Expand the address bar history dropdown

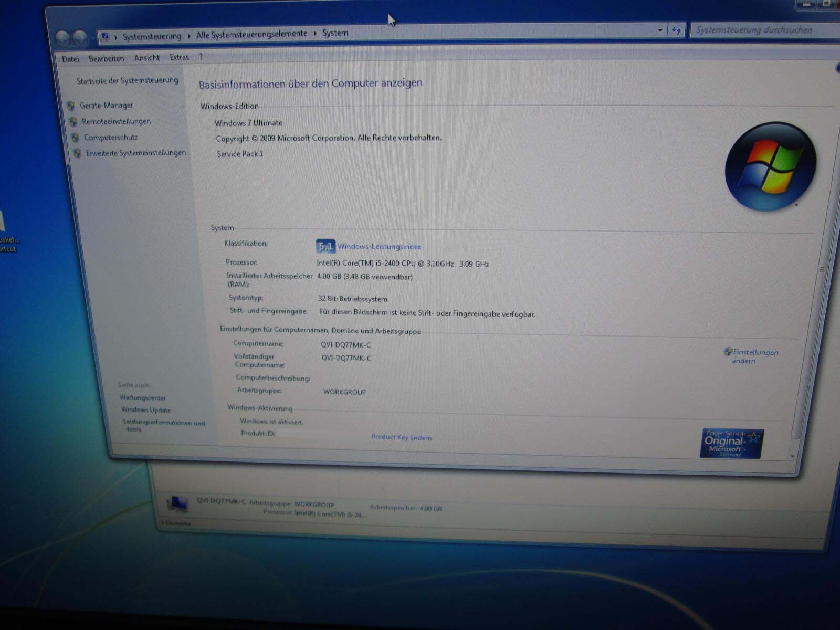[660, 31]
